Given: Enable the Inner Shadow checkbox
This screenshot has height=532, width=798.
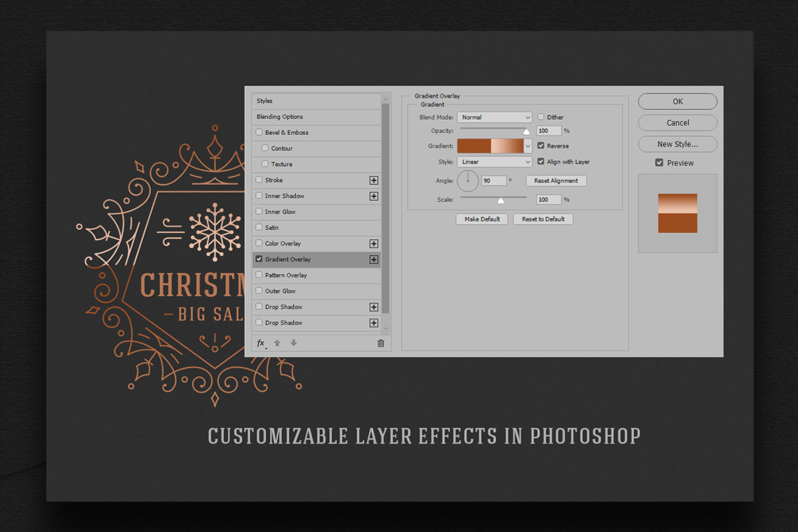Looking at the screenshot, I should 259,196.
